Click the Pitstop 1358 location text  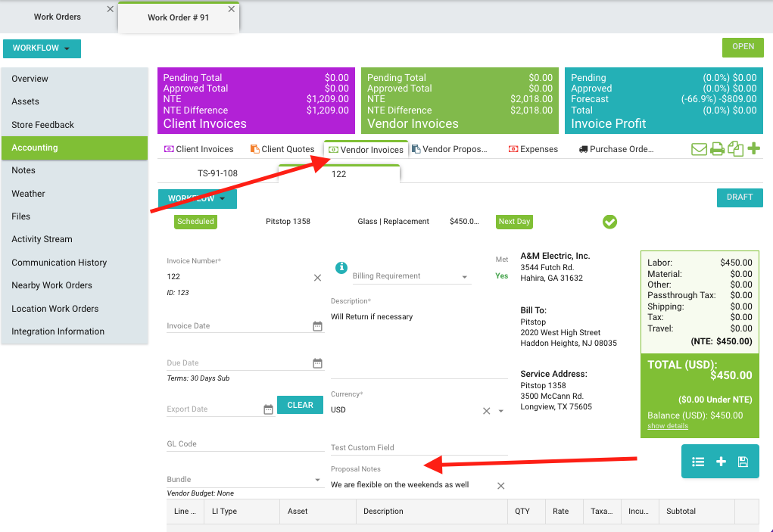tap(288, 222)
